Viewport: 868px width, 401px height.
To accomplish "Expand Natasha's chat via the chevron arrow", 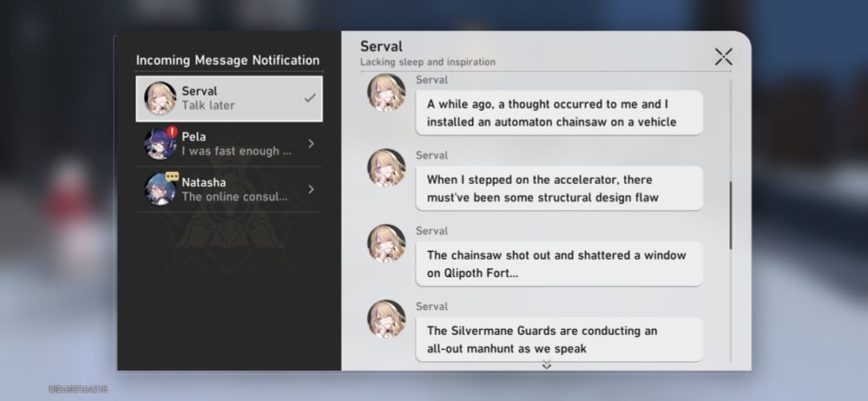I will [x=311, y=189].
